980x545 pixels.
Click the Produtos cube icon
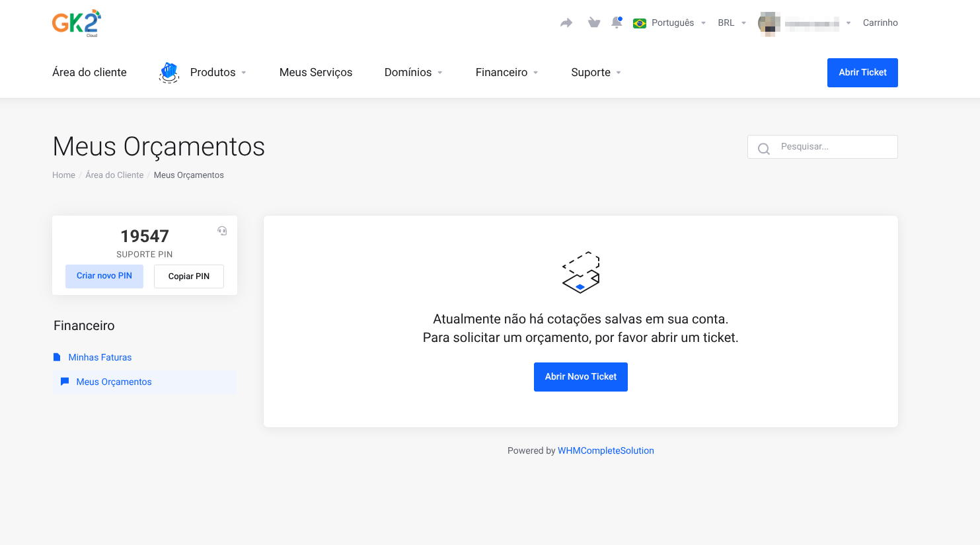coord(169,72)
